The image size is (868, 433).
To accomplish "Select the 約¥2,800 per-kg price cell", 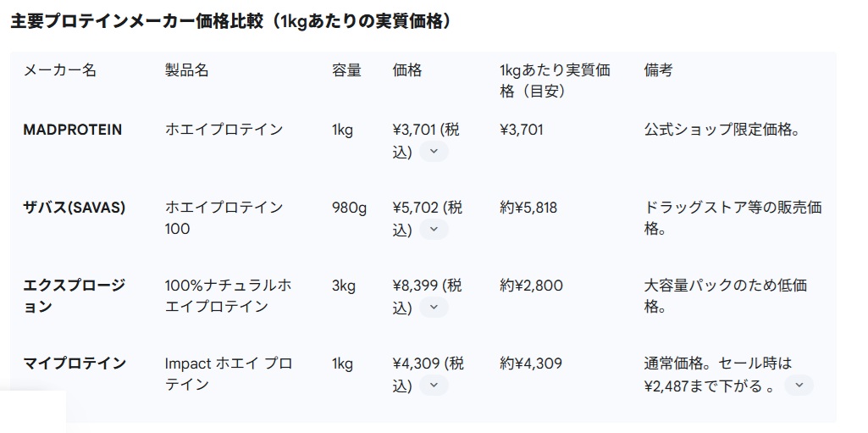I will (x=531, y=286).
